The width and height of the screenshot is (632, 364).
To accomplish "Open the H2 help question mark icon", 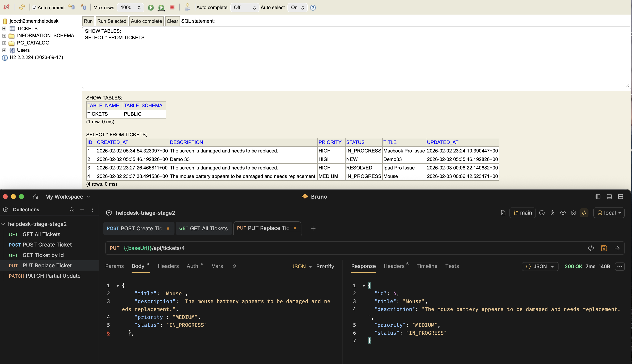I will coord(313,7).
